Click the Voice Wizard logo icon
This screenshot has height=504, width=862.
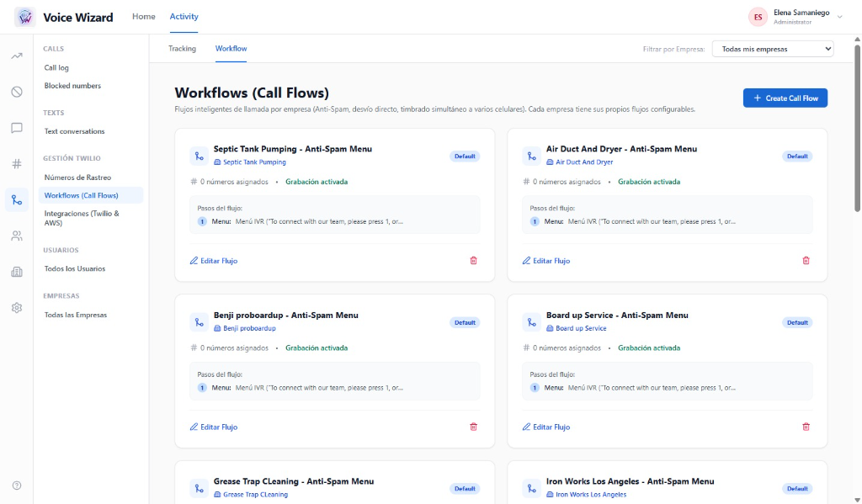coord(24,17)
